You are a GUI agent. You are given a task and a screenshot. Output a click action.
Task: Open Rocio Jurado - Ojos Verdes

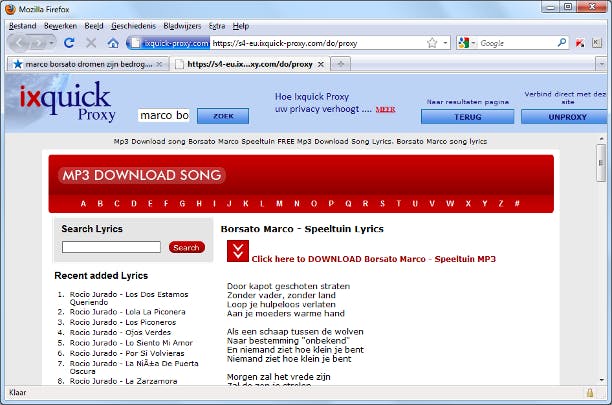pos(120,332)
